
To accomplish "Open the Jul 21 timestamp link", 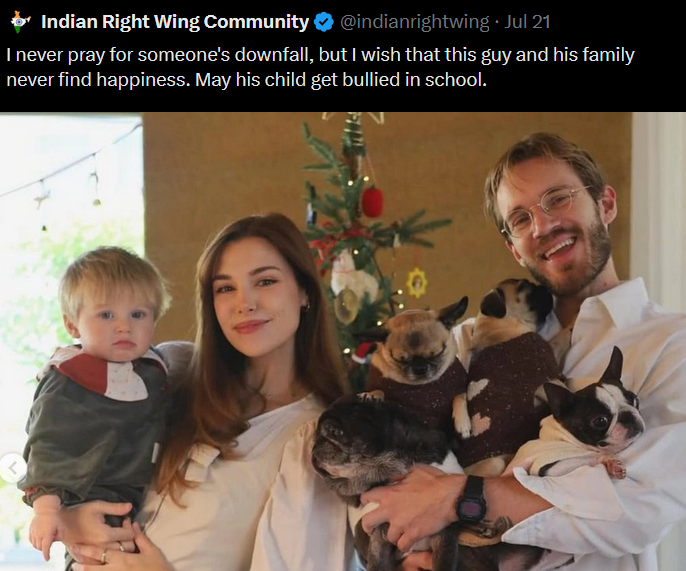I will coord(527,22).
